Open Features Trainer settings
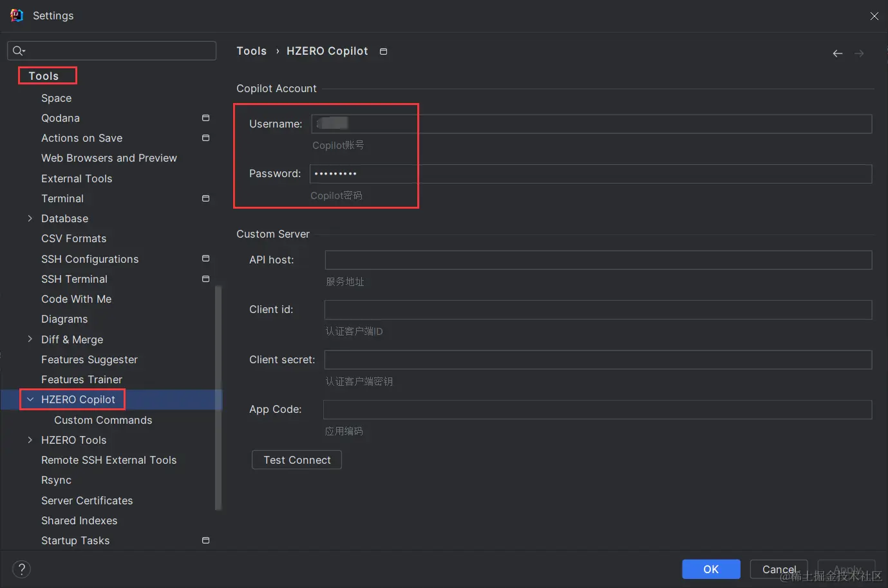Viewport: 888px width, 588px height. tap(82, 379)
